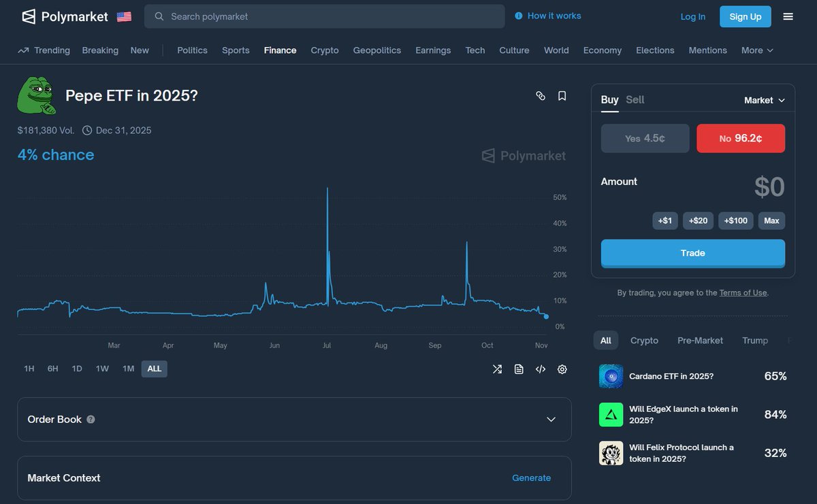Screen dimensions: 817x504
Task: Add $100 to amount
Action: (736, 220)
